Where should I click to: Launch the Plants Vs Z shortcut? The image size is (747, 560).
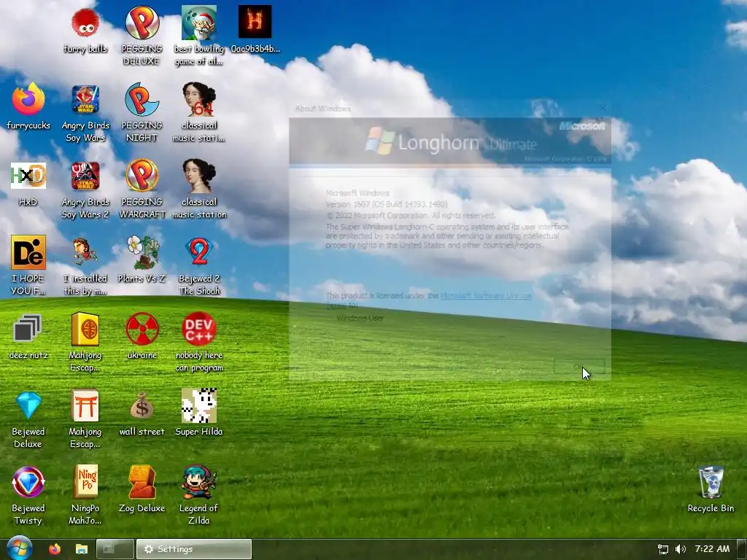point(142,260)
